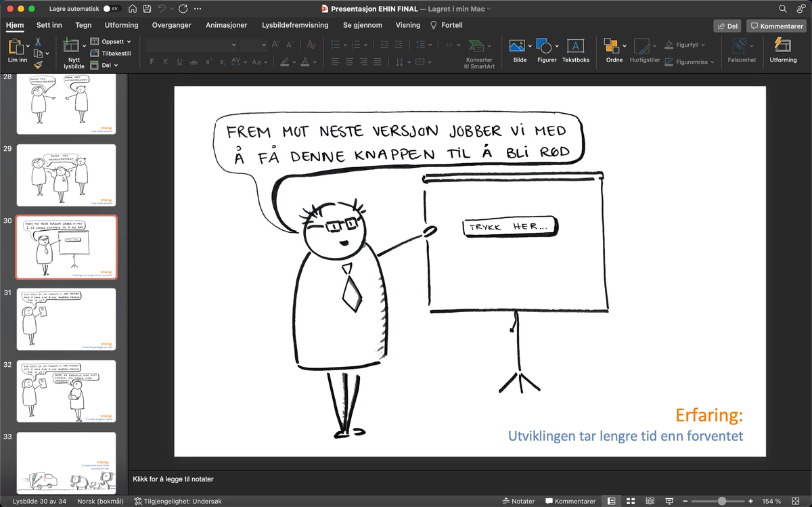Click the font color A button
812x507 pixels.
(x=304, y=62)
